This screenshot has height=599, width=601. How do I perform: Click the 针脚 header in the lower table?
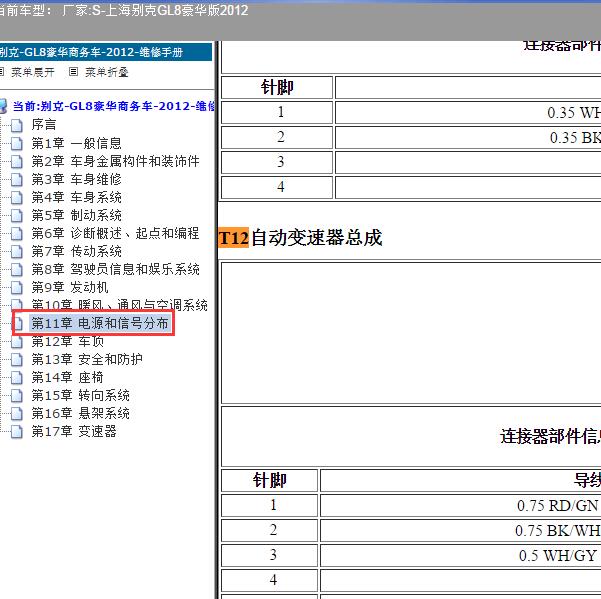[269, 480]
